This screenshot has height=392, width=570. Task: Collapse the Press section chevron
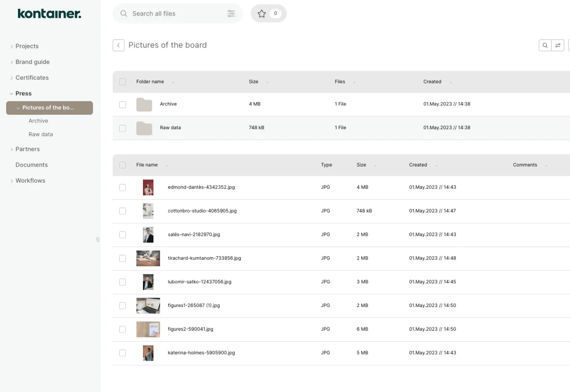11,94
